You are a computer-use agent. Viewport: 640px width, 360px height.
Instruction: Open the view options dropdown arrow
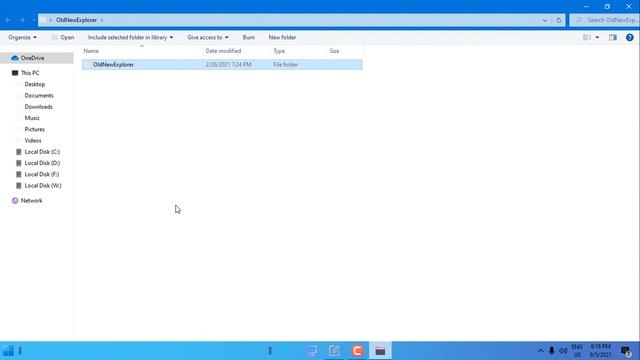[597, 37]
